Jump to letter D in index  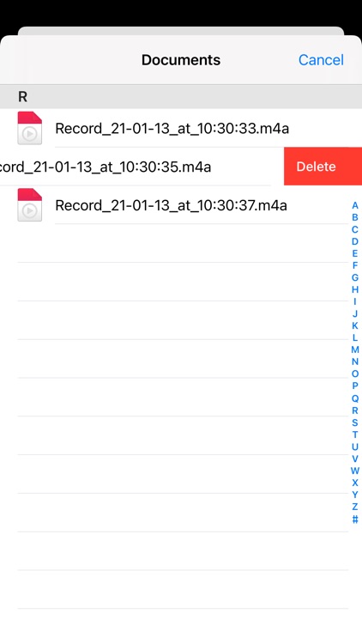pyautogui.click(x=355, y=241)
